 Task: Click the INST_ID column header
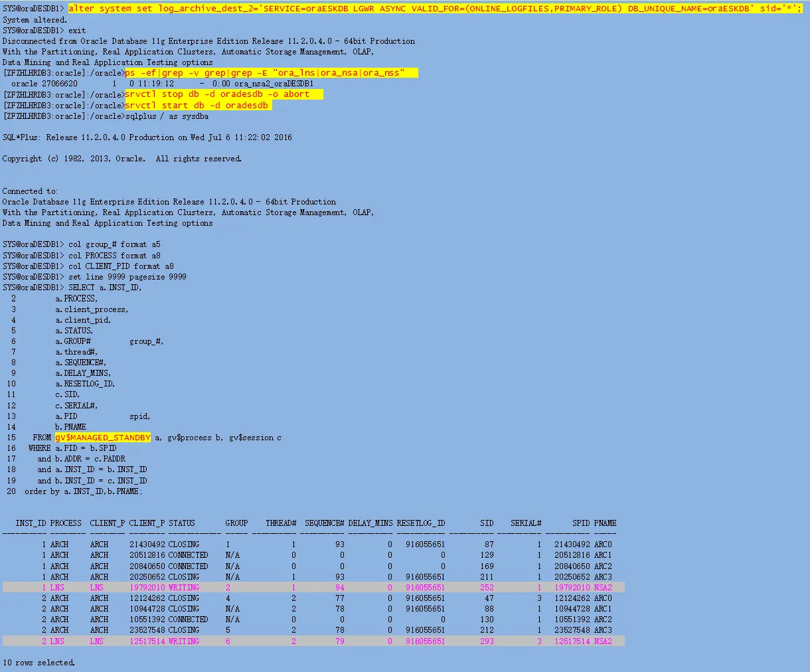click(x=31, y=523)
